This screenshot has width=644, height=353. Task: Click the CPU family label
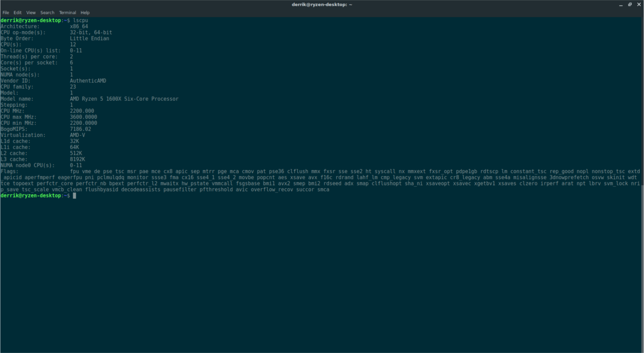[17, 87]
